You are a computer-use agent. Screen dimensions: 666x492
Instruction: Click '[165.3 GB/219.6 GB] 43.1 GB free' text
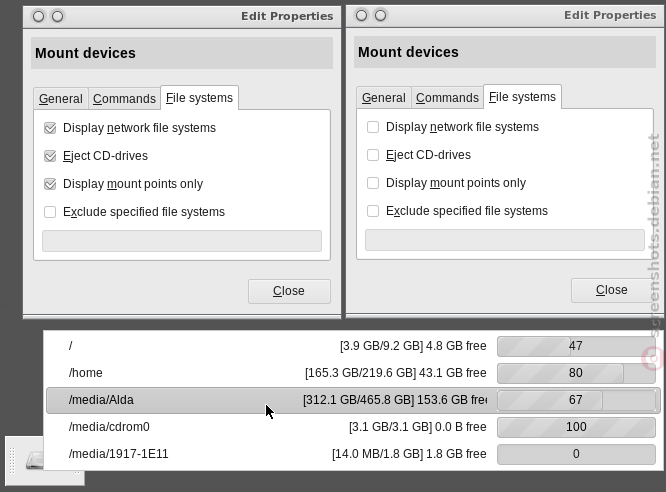point(395,373)
